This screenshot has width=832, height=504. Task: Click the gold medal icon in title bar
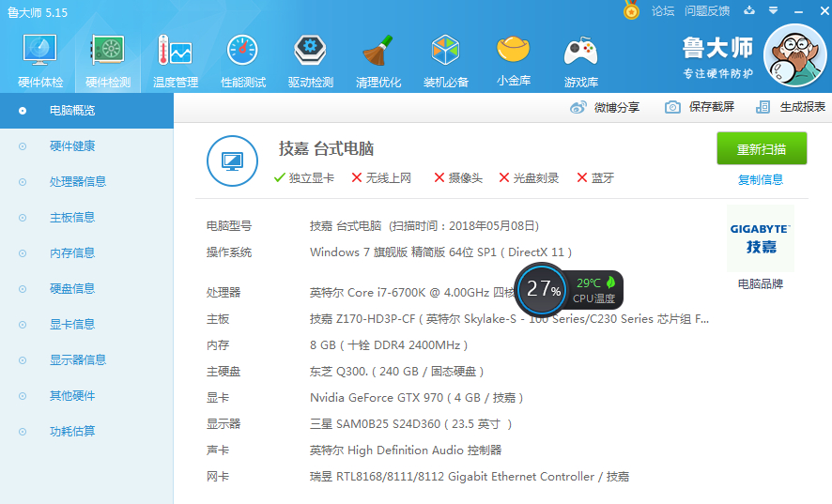pos(631,10)
